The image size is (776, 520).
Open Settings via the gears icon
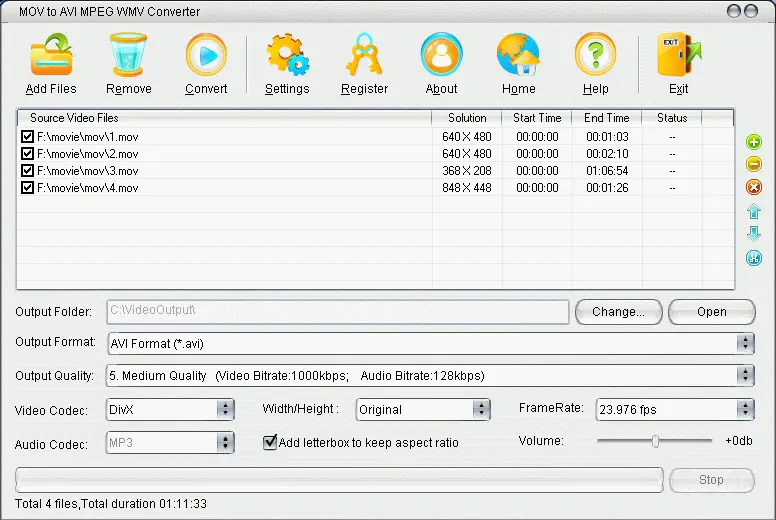click(287, 56)
